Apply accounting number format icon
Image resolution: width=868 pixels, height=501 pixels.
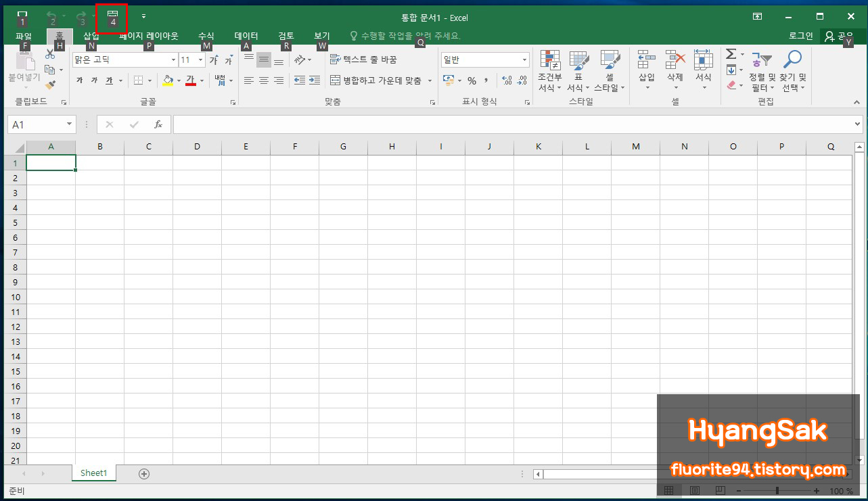[x=448, y=80]
